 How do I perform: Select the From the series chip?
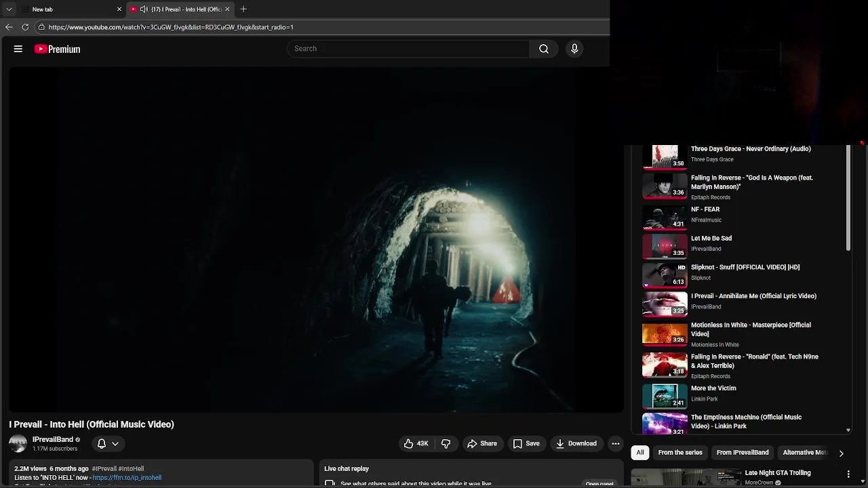click(x=680, y=452)
